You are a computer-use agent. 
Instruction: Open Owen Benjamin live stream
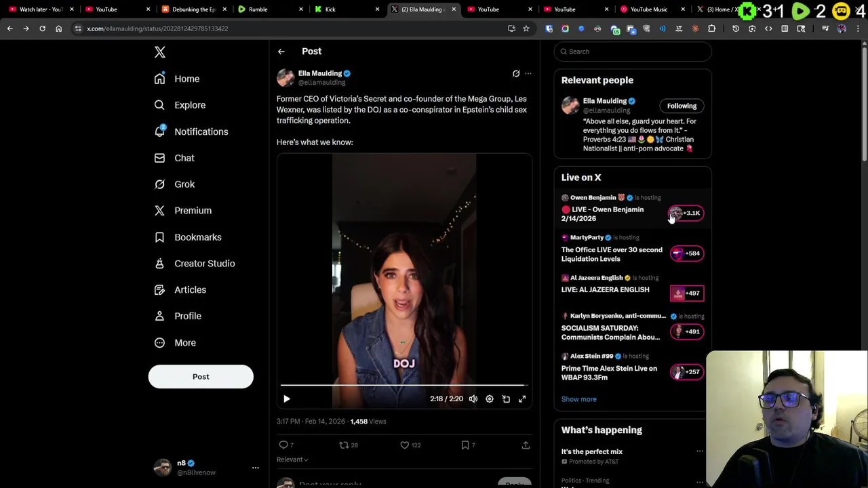(633, 209)
